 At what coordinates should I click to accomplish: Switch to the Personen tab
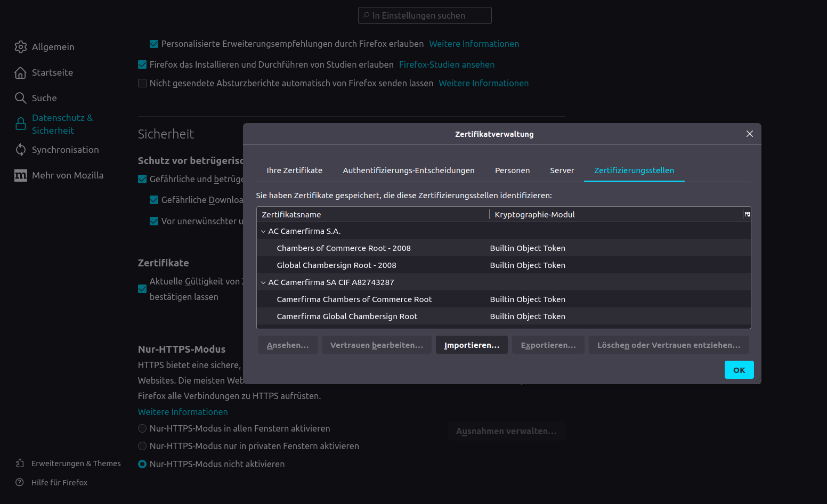click(512, 170)
